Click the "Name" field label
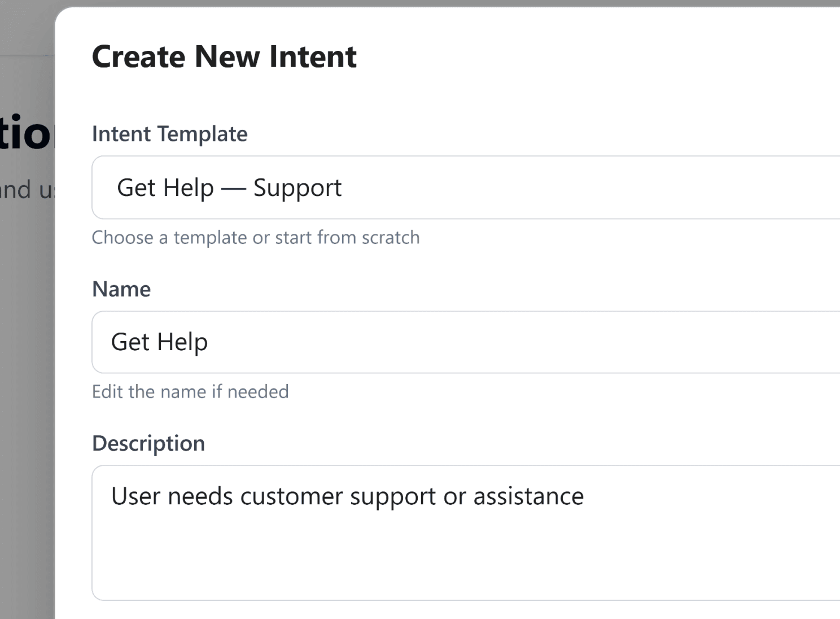840x619 pixels. 121,289
